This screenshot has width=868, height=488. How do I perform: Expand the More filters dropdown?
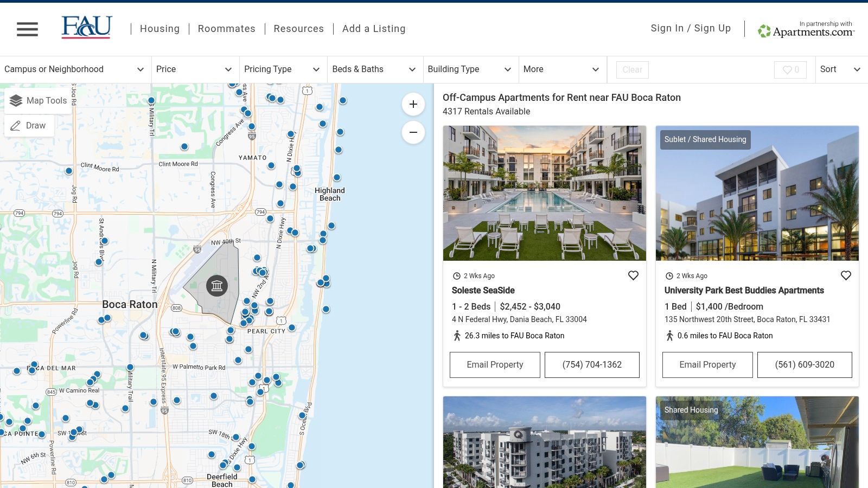pos(563,69)
